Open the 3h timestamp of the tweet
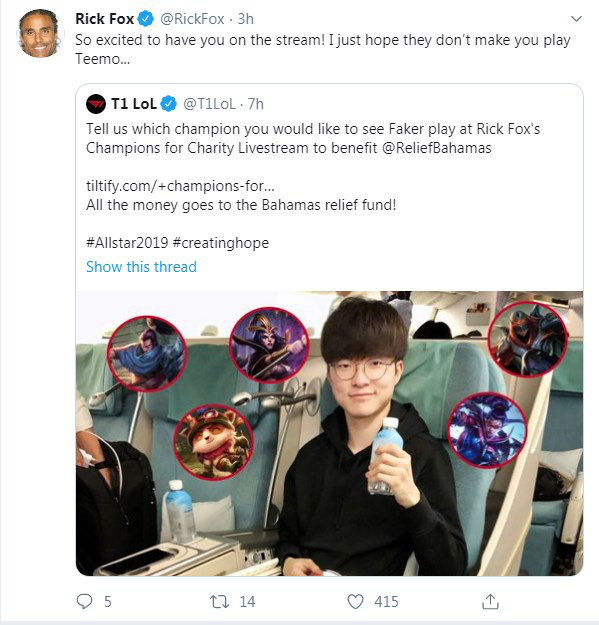The width and height of the screenshot is (599, 625). 245,19
